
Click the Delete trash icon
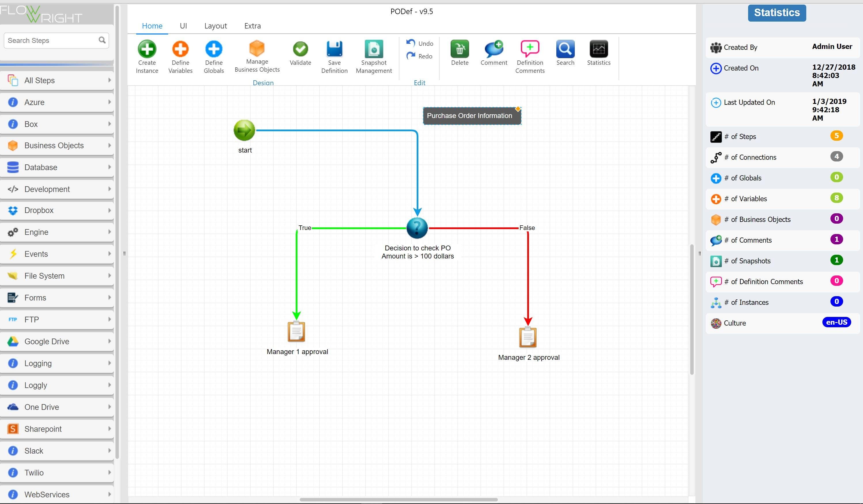460,49
